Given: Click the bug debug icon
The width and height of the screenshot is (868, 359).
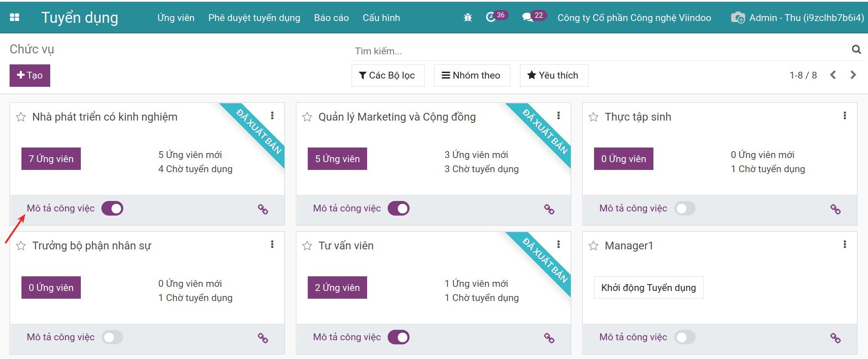Looking at the screenshot, I should coord(468,18).
